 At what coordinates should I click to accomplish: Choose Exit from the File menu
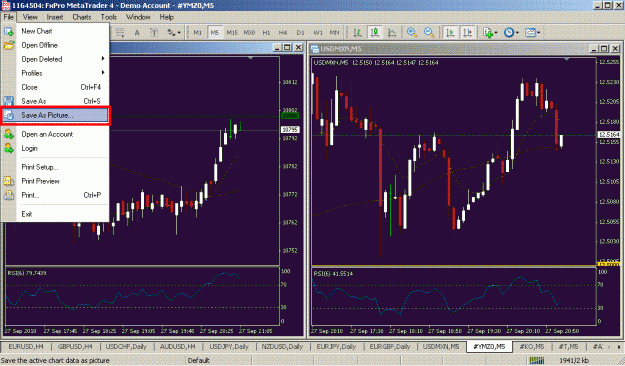(55, 214)
